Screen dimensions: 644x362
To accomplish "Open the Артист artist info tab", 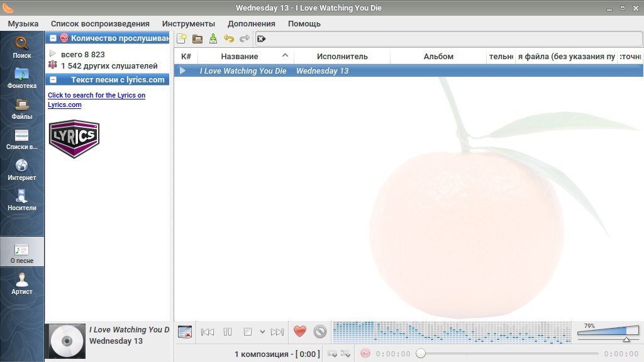I will click(22, 285).
